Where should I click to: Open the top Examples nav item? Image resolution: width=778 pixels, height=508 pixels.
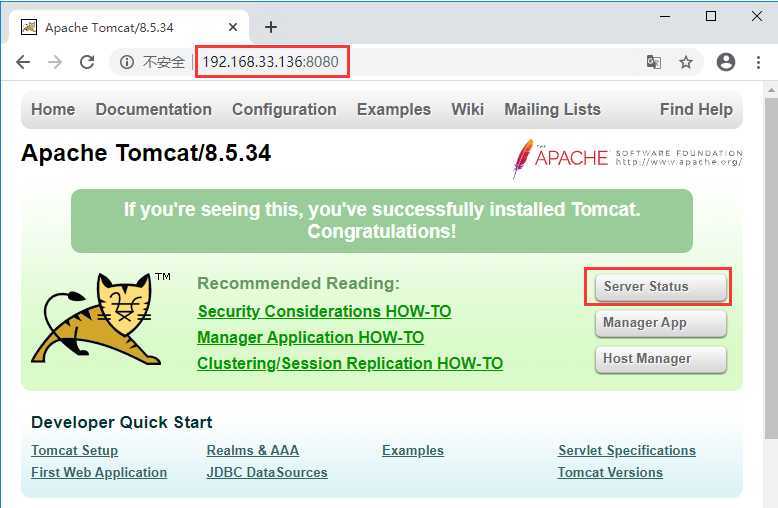point(394,109)
